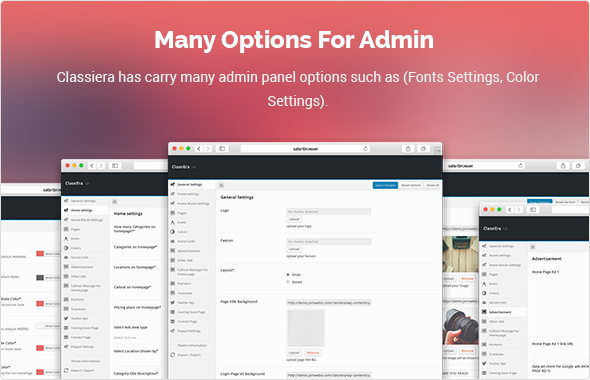
Task: Open the dark color swatch in the far-left window
Action: (x=40, y=278)
